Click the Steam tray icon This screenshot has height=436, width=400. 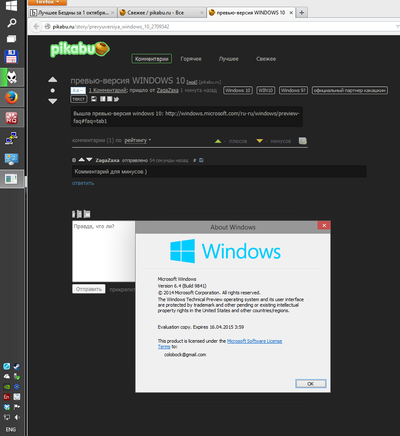click(x=17, y=367)
